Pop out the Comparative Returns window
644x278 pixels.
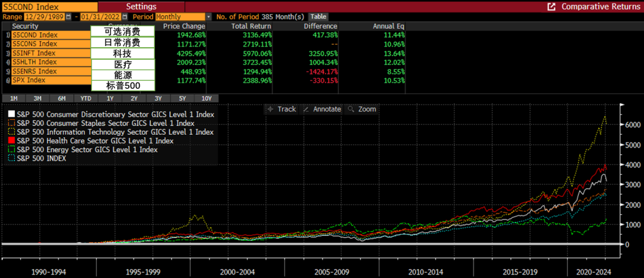552,7
